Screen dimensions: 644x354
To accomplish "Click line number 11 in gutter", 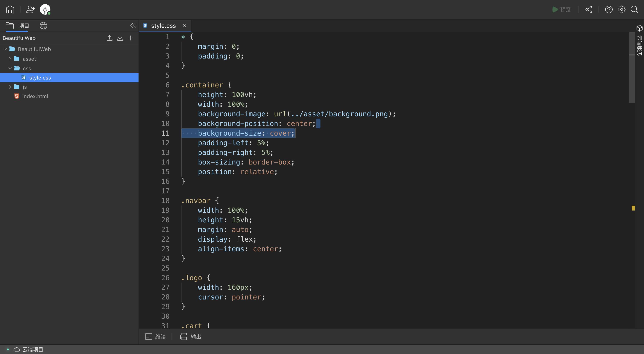I will (165, 133).
